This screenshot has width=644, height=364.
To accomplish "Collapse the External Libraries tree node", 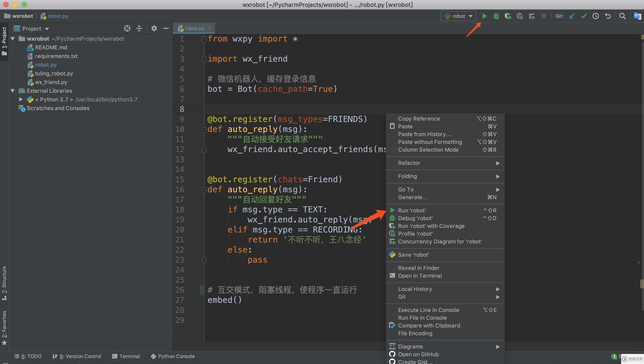I will pyautogui.click(x=13, y=91).
